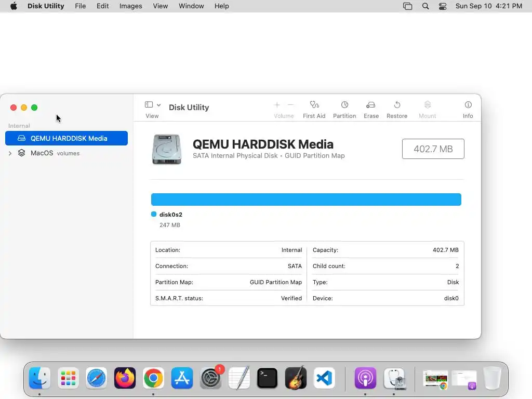Click the Location Internal value

pyautogui.click(x=291, y=250)
